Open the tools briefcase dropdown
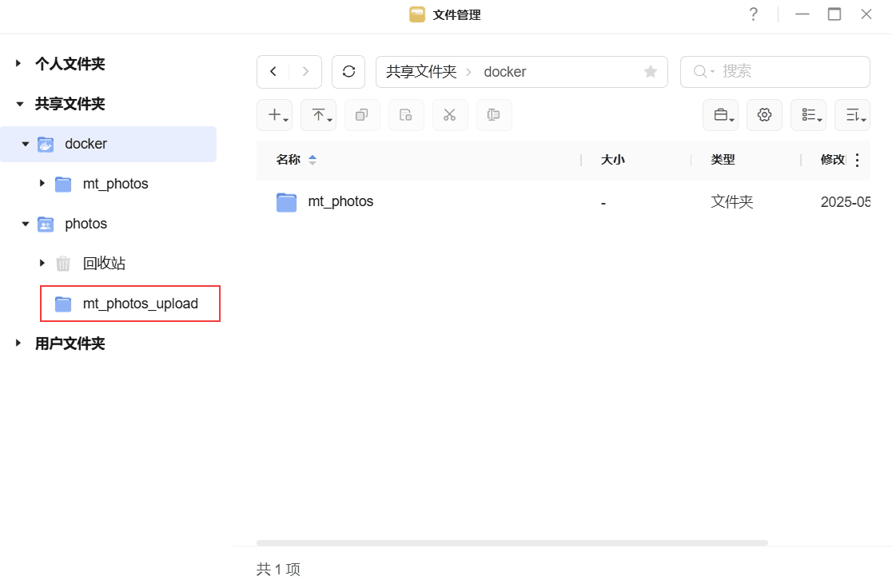 point(720,115)
